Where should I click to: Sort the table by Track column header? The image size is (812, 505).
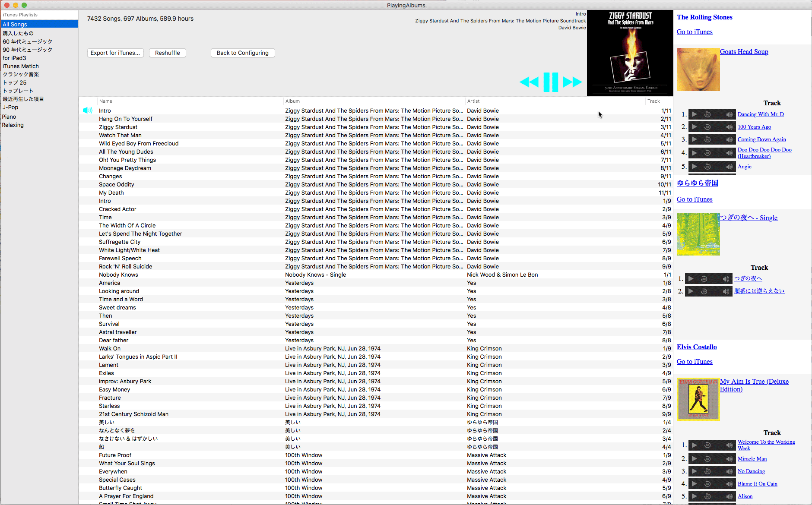pyautogui.click(x=659, y=101)
